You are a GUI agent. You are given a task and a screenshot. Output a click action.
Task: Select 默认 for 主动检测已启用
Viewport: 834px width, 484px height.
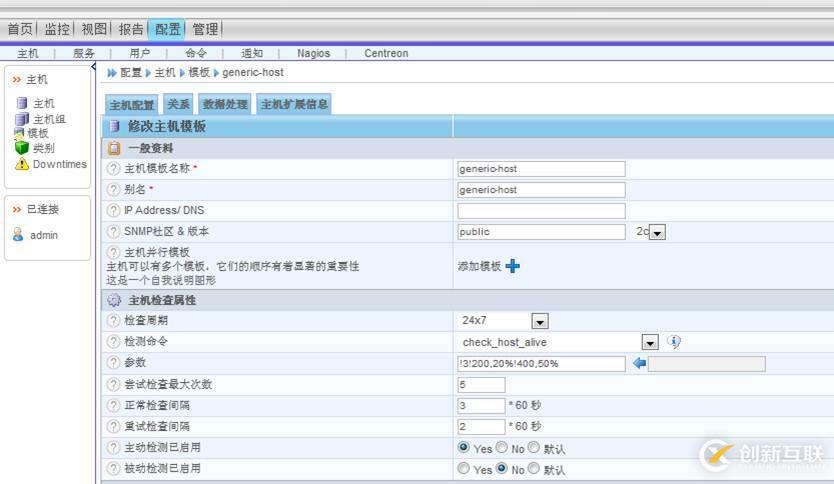pyautogui.click(x=533, y=447)
